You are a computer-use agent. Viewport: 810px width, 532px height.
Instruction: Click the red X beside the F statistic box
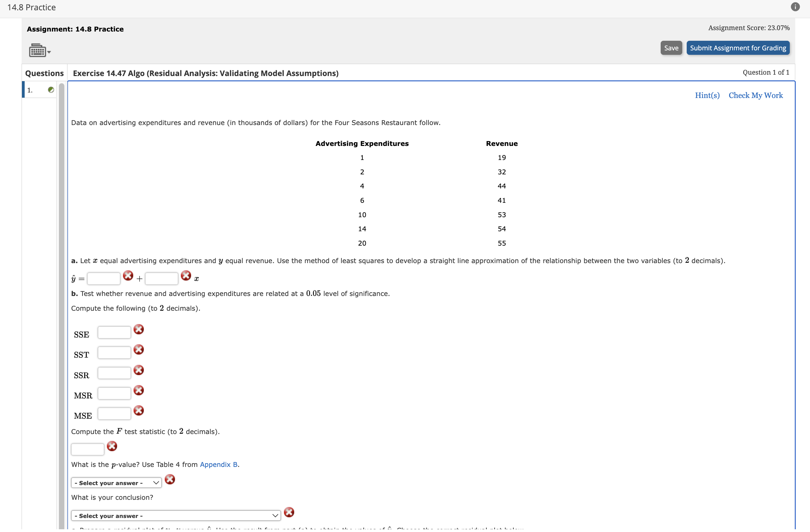tap(112, 446)
